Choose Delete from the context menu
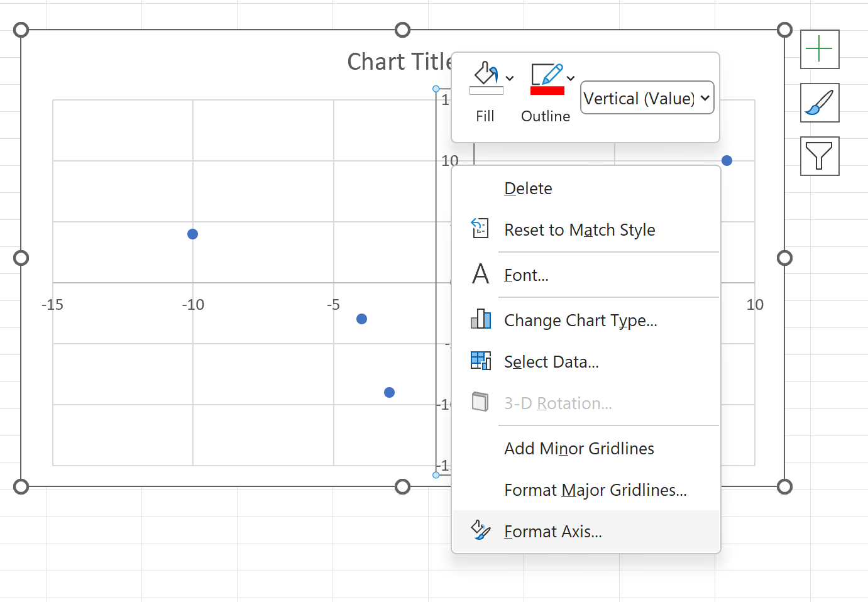 [528, 189]
